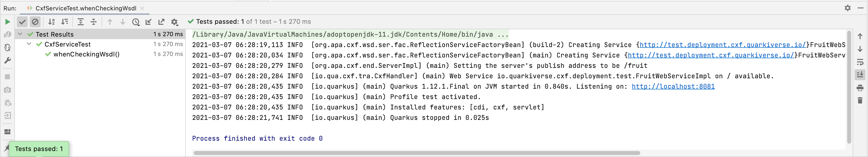Sort the tests by duration
Screen dimensions: 868x157
coord(65,22)
